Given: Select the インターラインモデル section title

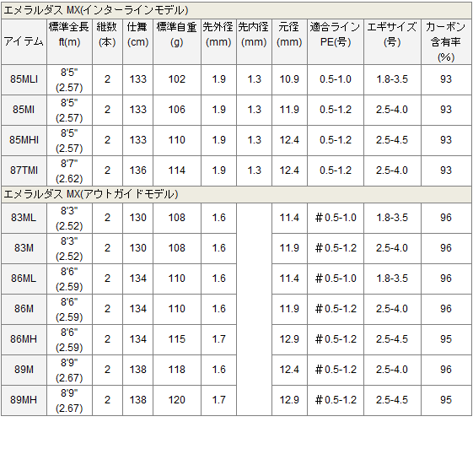Looking at the screenshot, I should click(x=96, y=10).
